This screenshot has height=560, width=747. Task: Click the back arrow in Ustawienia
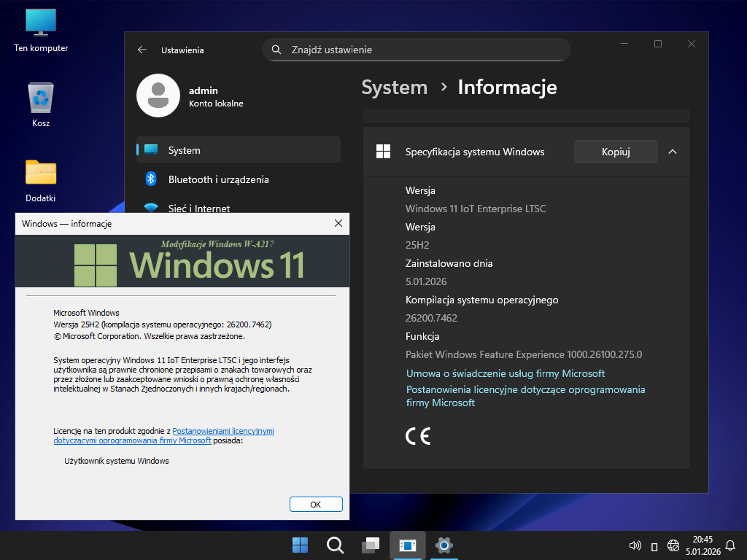click(142, 50)
